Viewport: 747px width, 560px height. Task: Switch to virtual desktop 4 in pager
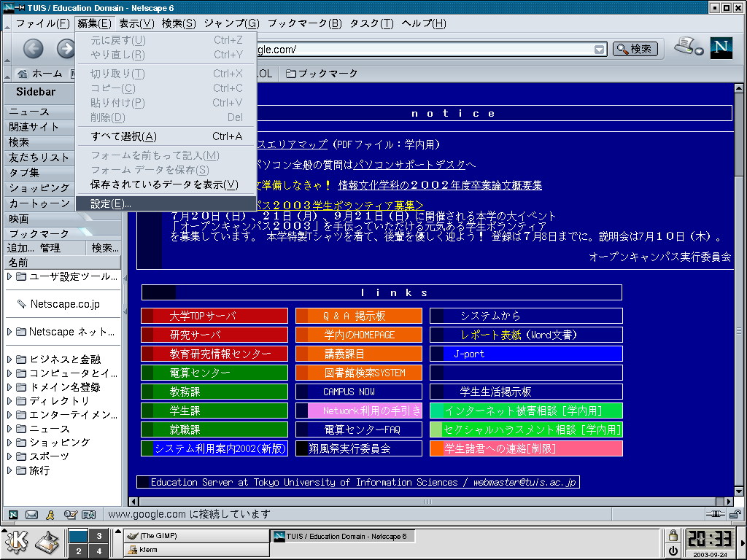point(98,551)
